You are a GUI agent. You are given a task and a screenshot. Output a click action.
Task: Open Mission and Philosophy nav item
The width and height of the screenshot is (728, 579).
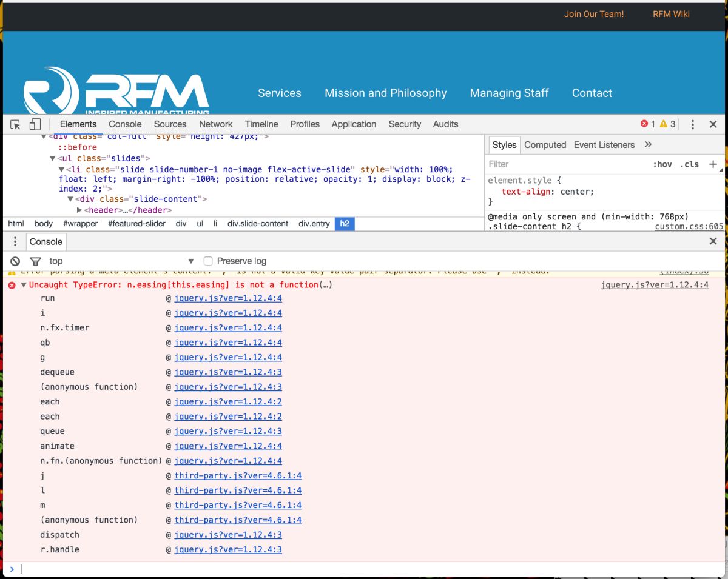point(386,93)
